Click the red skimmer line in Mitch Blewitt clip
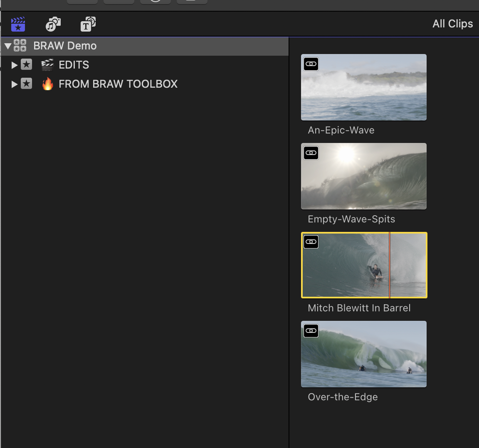This screenshot has height=448, width=479. pos(390,265)
